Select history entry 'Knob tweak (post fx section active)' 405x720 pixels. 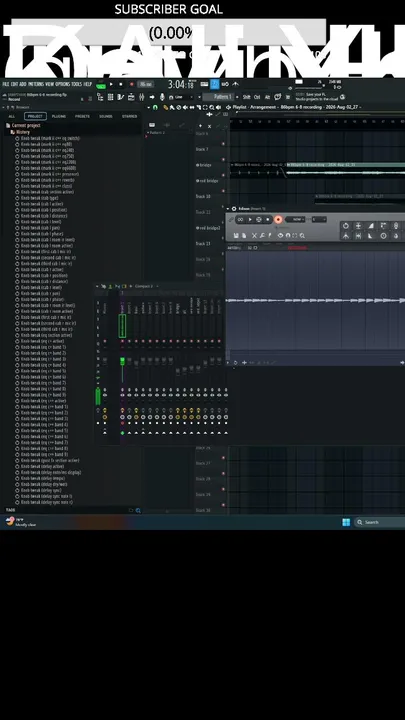pos(47,460)
